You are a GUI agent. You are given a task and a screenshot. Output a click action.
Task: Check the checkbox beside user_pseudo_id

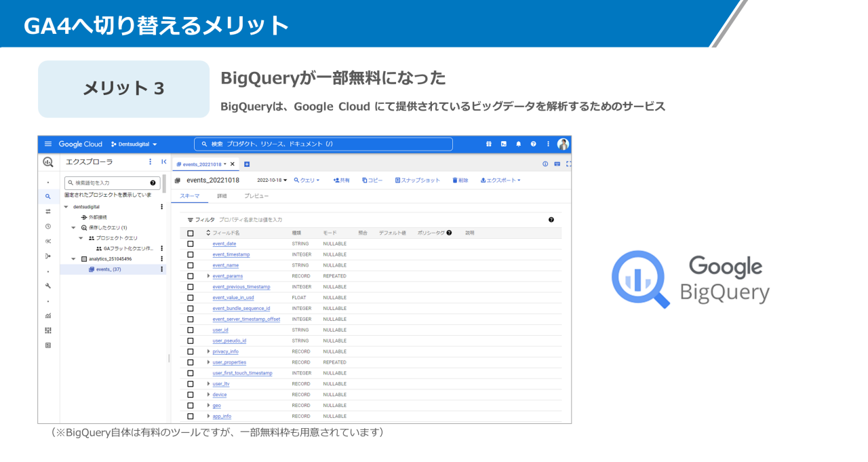pos(191,341)
